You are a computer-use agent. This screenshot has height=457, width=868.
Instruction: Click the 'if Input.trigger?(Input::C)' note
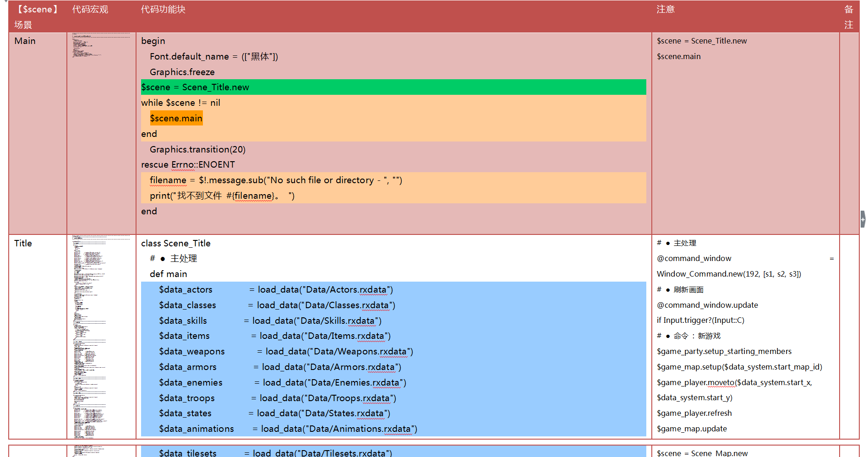pyautogui.click(x=700, y=320)
